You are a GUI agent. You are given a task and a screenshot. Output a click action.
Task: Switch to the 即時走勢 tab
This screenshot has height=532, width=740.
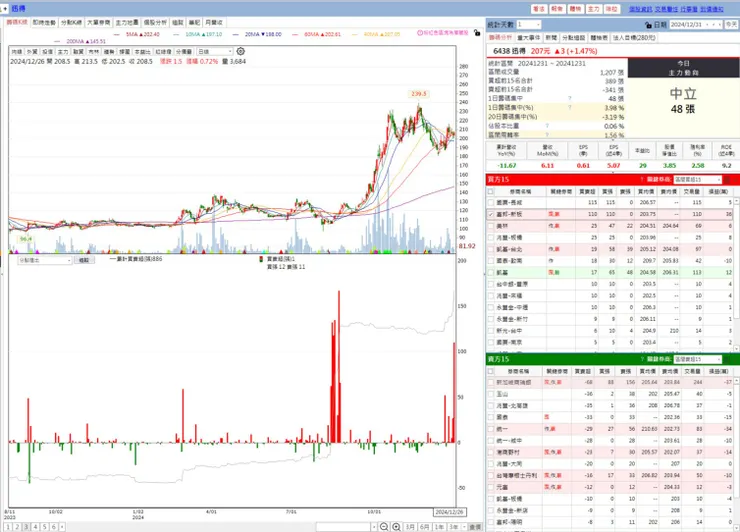pos(44,22)
